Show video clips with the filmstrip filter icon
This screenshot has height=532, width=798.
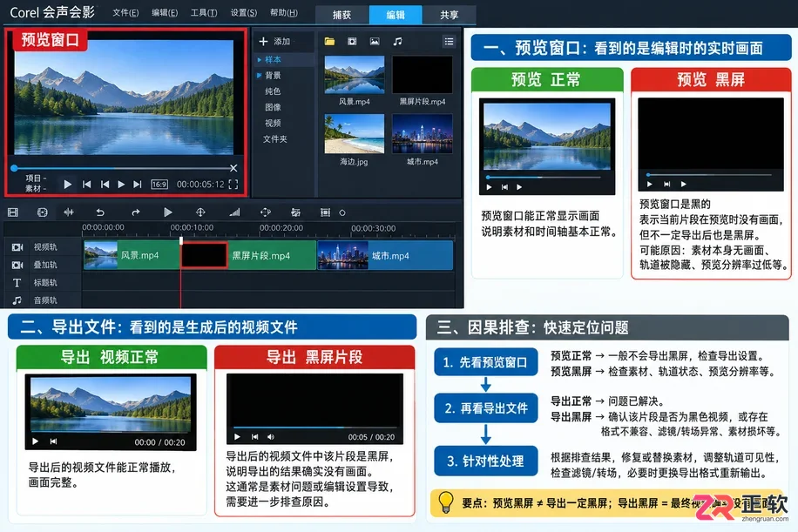352,41
